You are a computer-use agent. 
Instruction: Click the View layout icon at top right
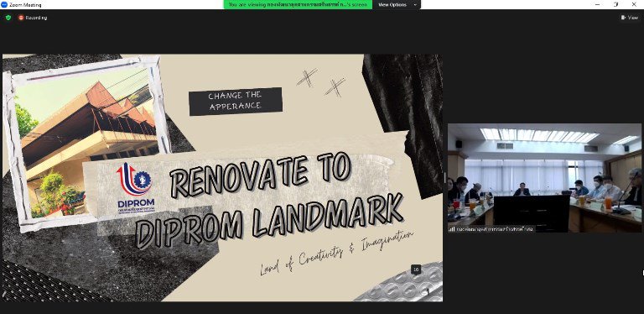pos(624,18)
